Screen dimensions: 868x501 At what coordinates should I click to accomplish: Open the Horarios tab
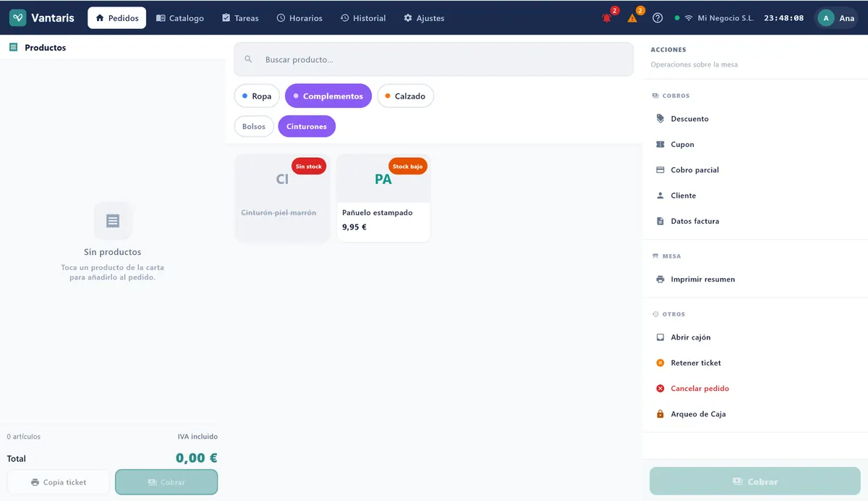point(299,18)
